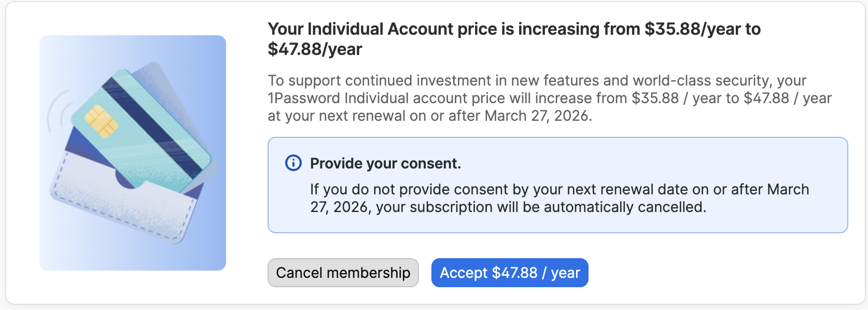Click the gold chip on the credit card
The image size is (868, 310).
pyautogui.click(x=101, y=122)
